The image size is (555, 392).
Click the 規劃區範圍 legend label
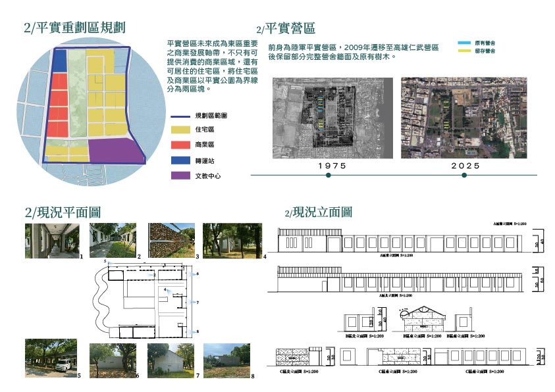(211, 116)
